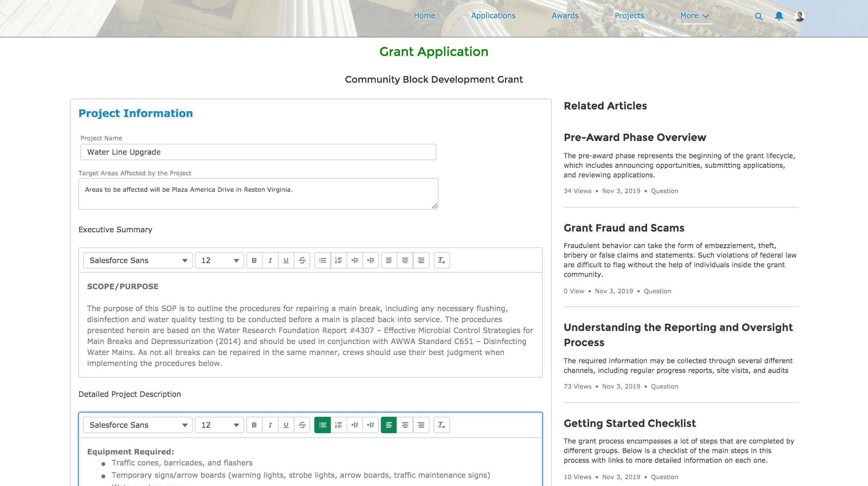Open the More navigation dropdown
This screenshot has height=486, width=868.
click(x=695, y=16)
